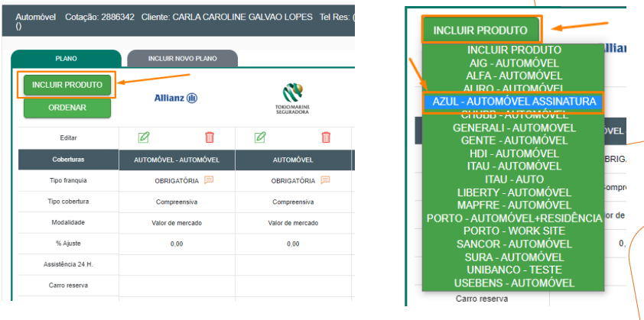
Task: Choose CHUBB - AUTOMÓVEL option
Action: [514, 114]
